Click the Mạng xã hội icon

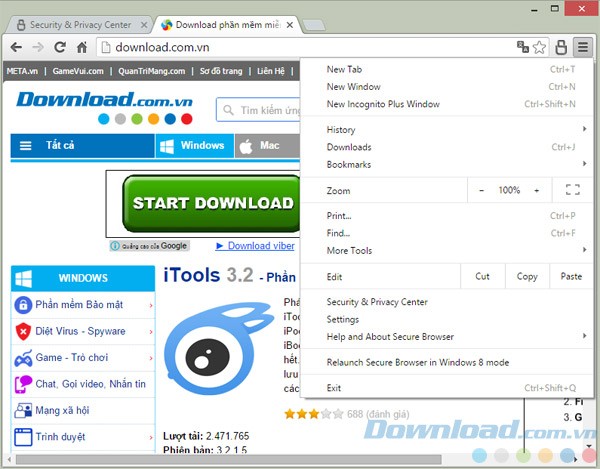coord(23,410)
